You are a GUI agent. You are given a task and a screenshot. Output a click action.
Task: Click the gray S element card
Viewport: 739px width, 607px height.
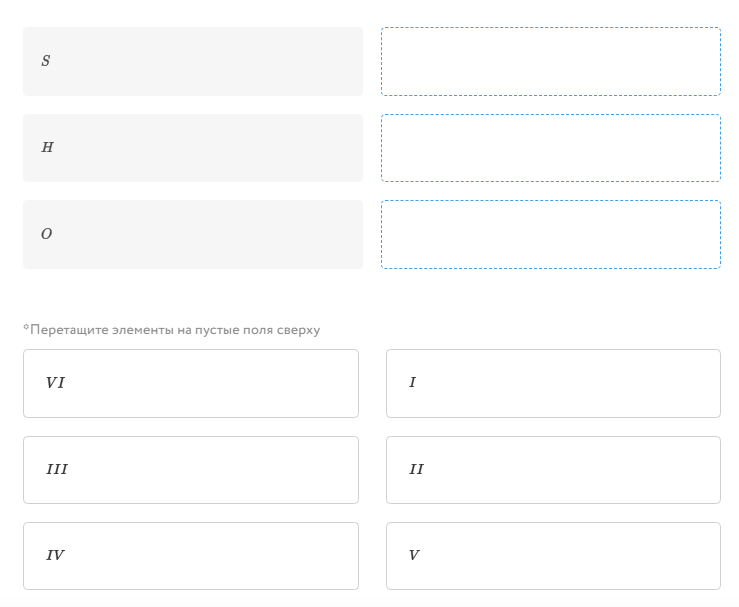coord(192,61)
